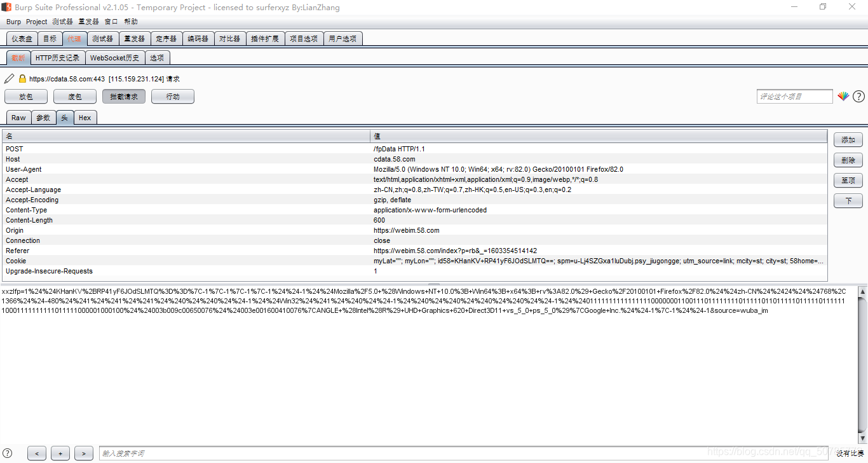Click the pencil edit icon beside the URL
868x463 pixels.
pyautogui.click(x=9, y=79)
